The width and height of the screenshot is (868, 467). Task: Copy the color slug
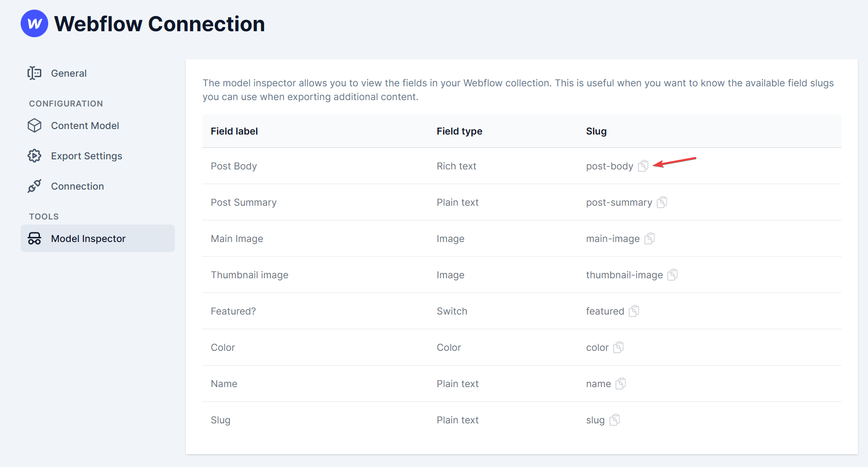tap(618, 347)
